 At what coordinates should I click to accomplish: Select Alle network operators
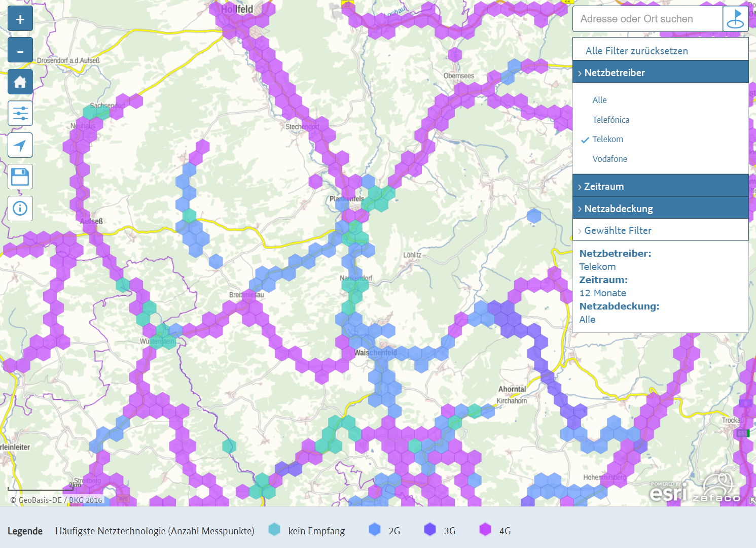599,100
